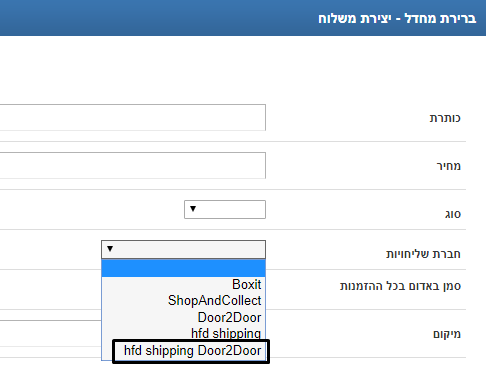The height and width of the screenshot is (368, 487).
Task: Click the חברת שליחויות label
Action: [x=423, y=254]
